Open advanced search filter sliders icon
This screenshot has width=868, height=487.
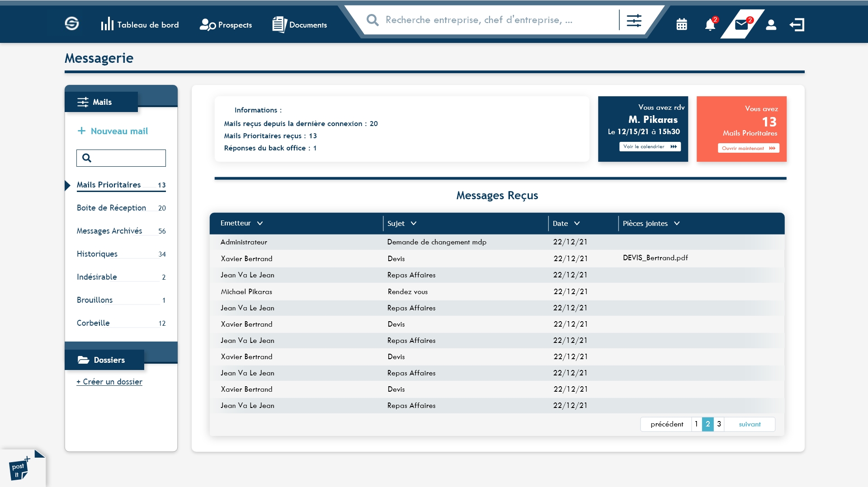point(634,20)
